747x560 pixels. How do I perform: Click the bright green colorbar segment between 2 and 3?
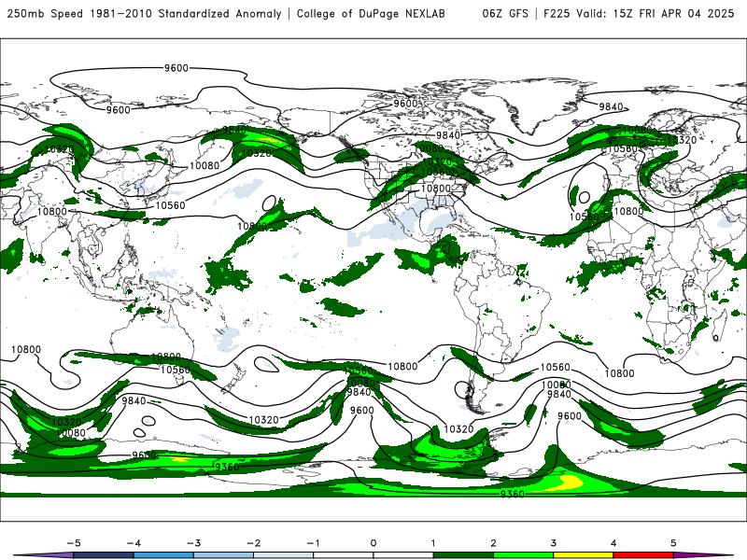(524, 555)
